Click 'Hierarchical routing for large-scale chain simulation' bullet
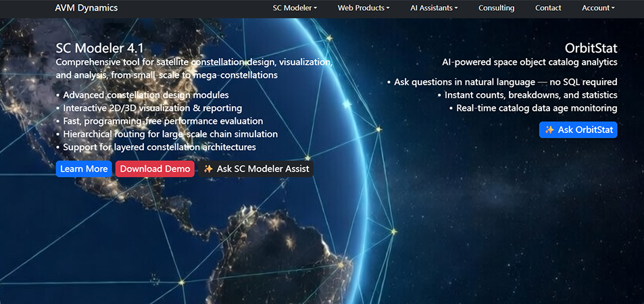 [x=170, y=134]
